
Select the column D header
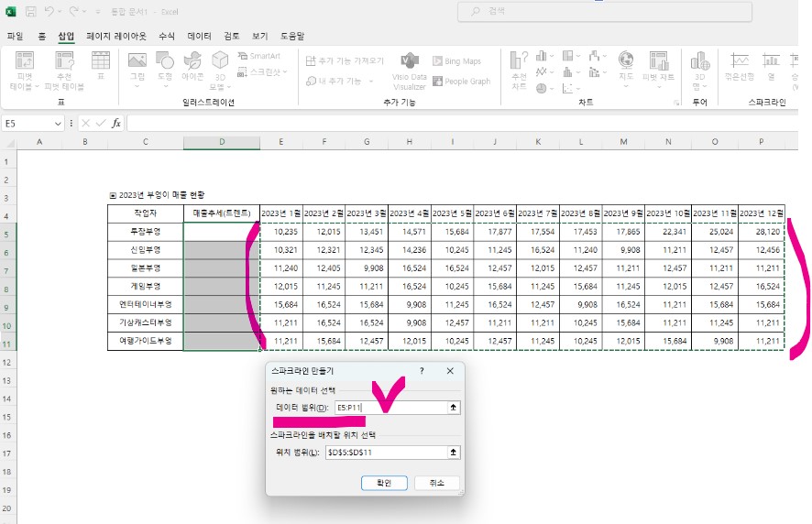point(222,142)
